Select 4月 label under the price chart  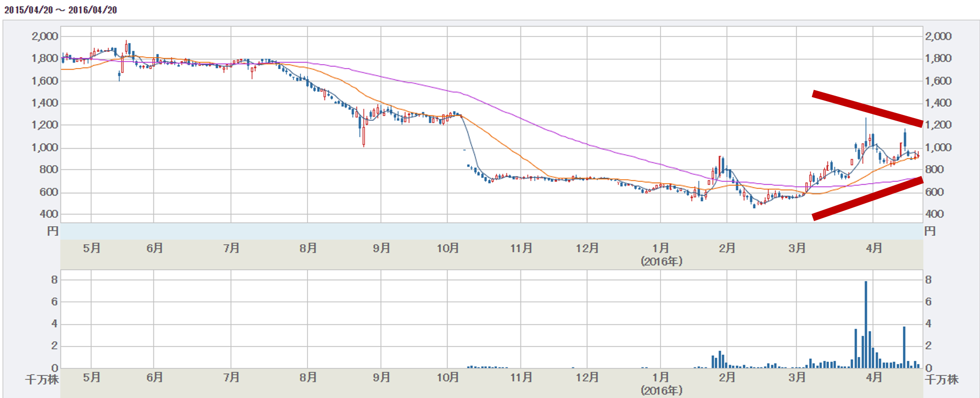[873, 248]
